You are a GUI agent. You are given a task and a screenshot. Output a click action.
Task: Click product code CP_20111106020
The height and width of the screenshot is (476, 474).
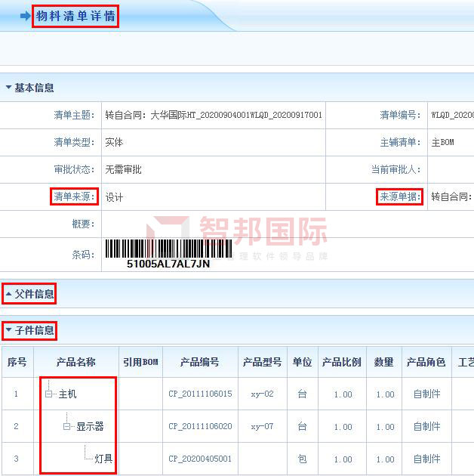(200, 426)
